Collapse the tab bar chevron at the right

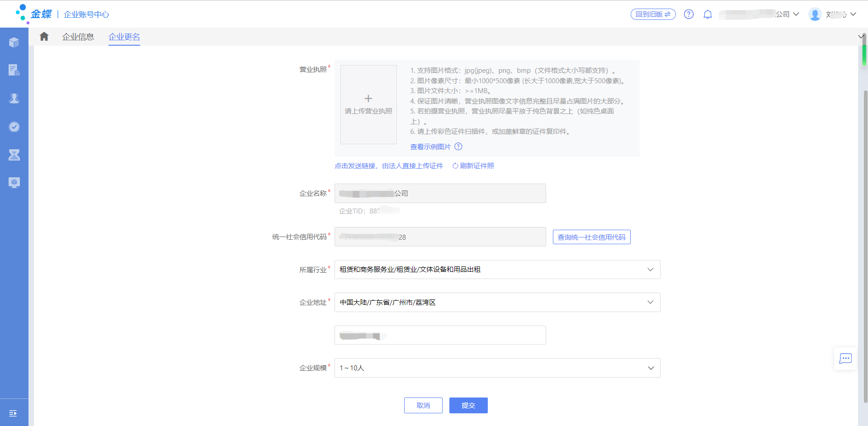[861, 37]
